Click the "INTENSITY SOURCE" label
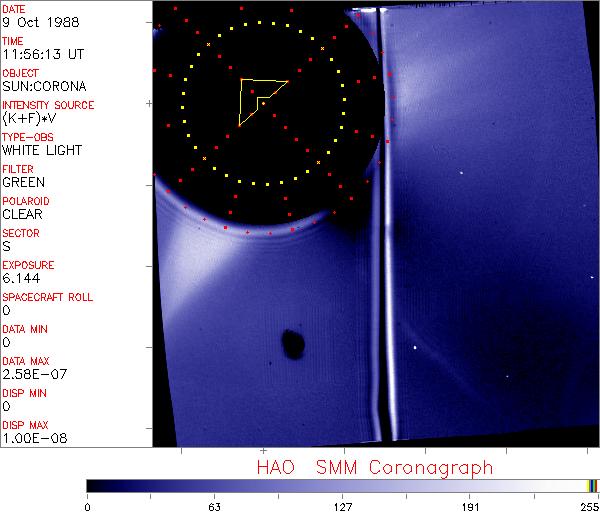This screenshot has width=600, height=512. [48, 105]
